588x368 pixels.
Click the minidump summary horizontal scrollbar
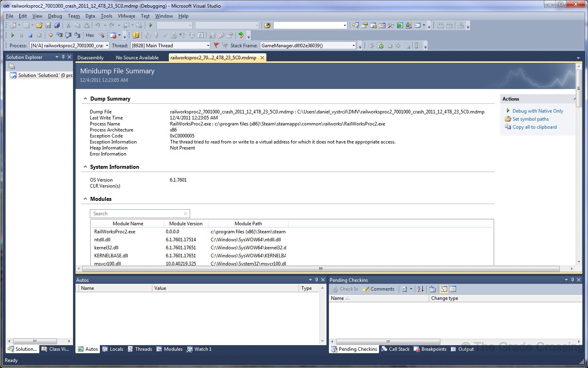(x=320, y=269)
